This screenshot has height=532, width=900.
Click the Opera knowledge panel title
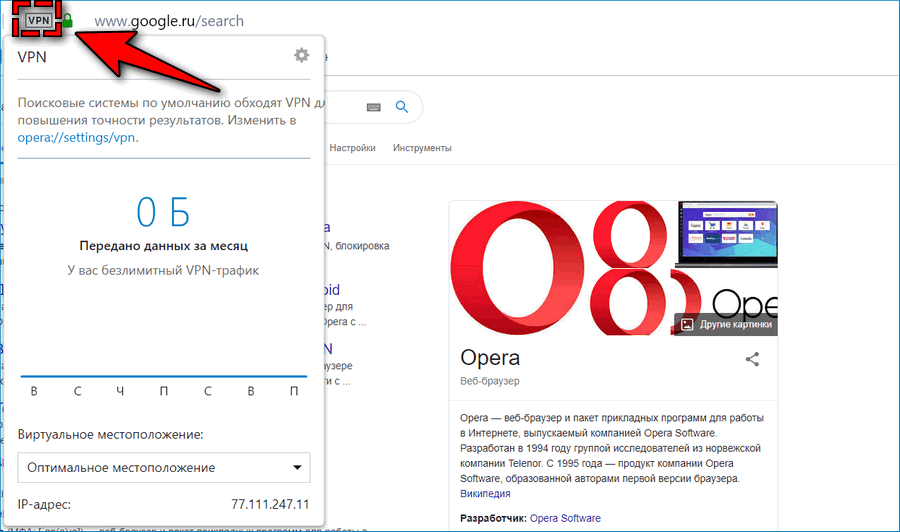click(x=490, y=358)
